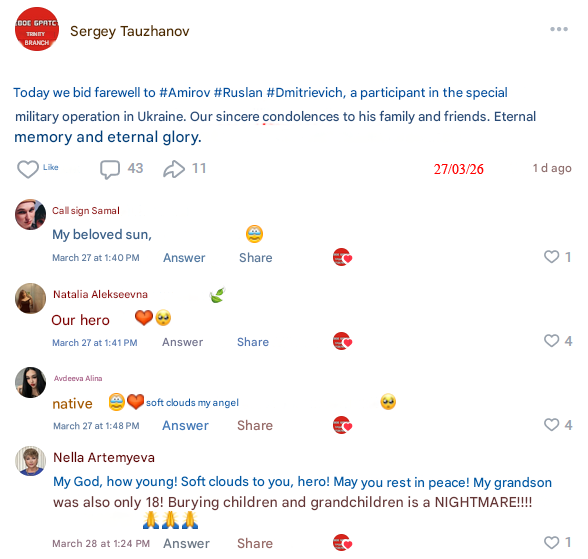
Task: Click Share under Avdeeva Alina's comment
Action: tap(255, 426)
